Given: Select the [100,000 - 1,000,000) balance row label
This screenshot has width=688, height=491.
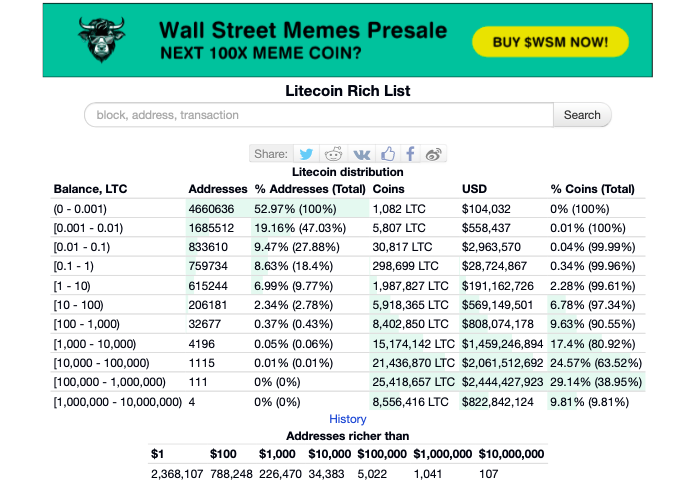Looking at the screenshot, I should (x=110, y=382).
